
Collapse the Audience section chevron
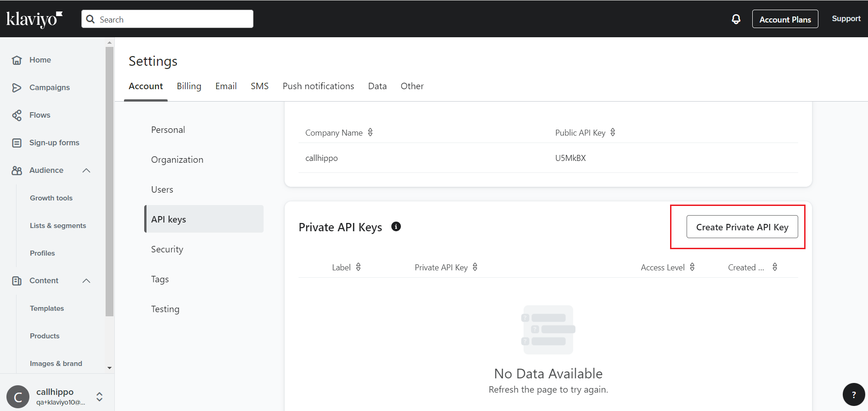tap(86, 171)
